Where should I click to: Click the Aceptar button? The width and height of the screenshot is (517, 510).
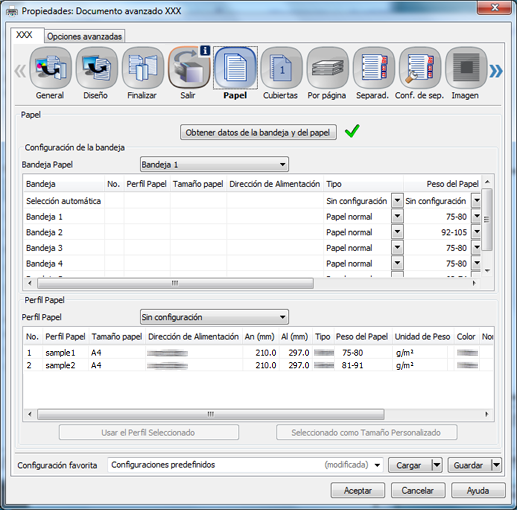pos(357,490)
